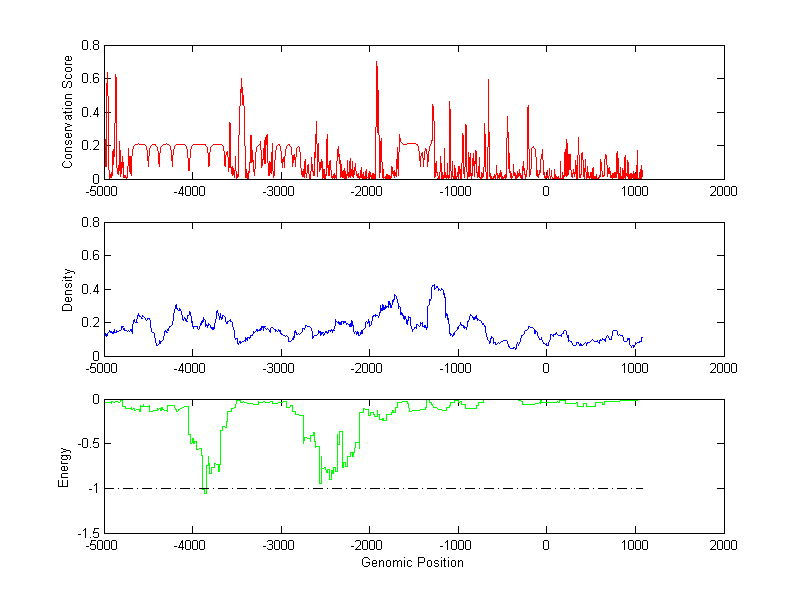Click the green energy minimum near -3850

click(x=205, y=491)
